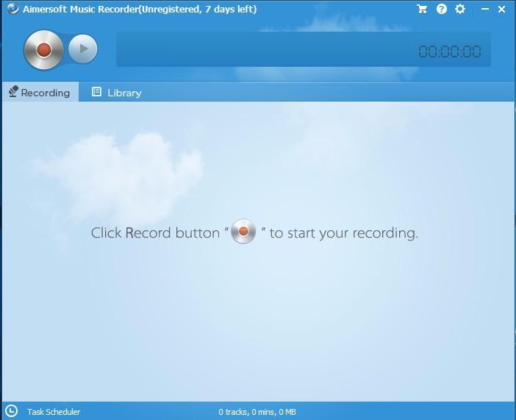The image size is (516, 420).
Task: Click the dark recording progress panel
Action: [x=265, y=49]
